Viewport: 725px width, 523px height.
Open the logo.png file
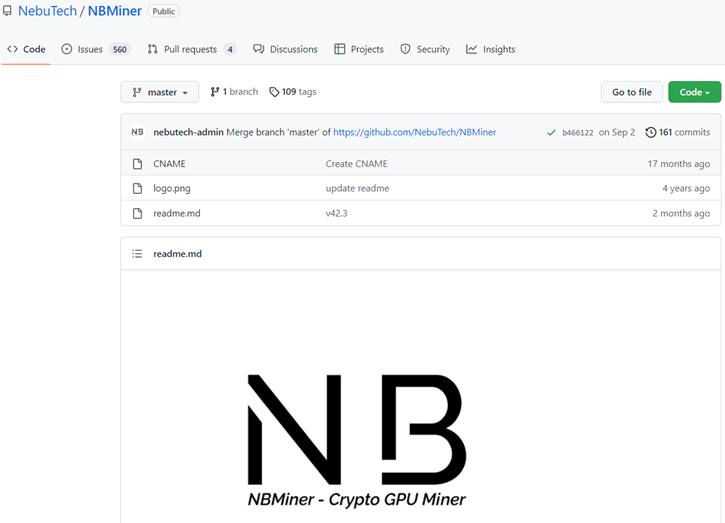(x=172, y=188)
